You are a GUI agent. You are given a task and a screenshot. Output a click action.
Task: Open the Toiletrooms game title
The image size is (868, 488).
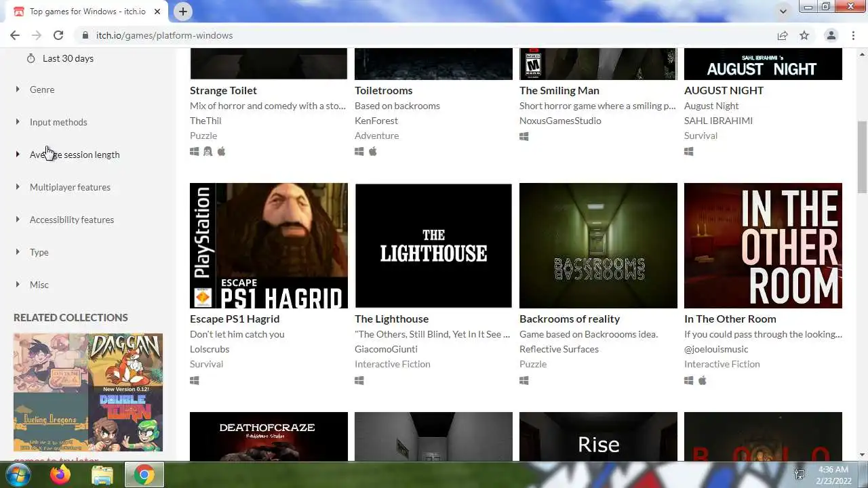383,90
